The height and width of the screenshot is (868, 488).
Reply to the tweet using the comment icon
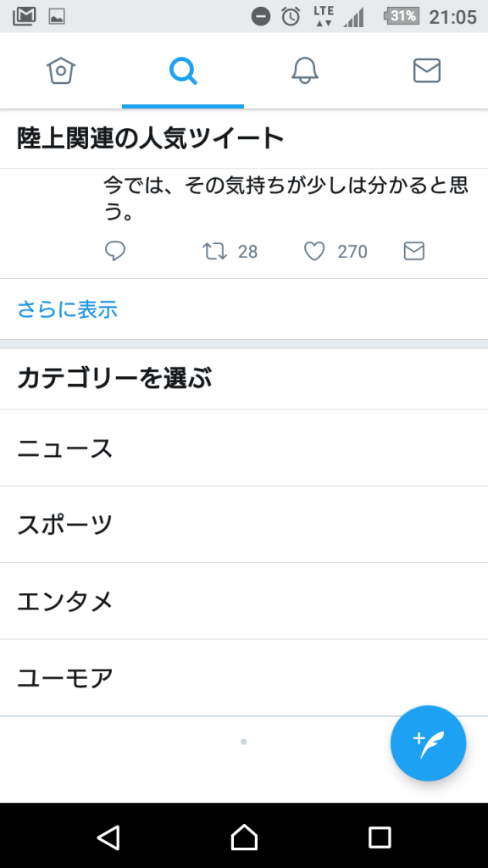point(115,251)
